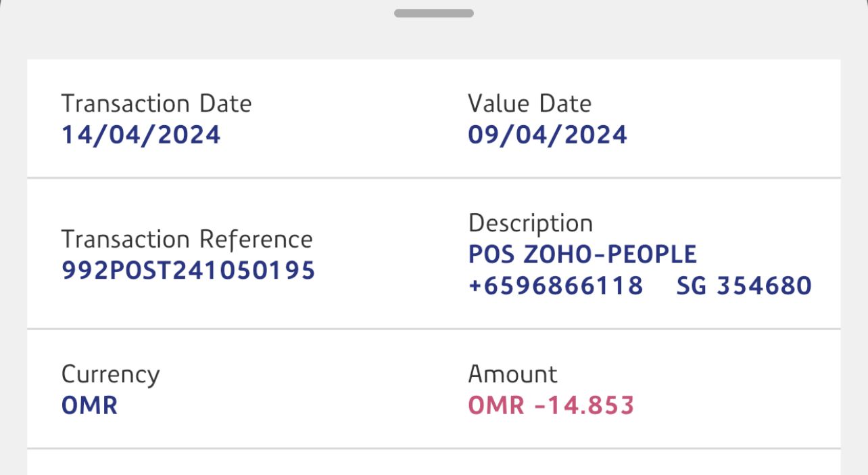Tap the phone number +6596866118

click(555, 286)
